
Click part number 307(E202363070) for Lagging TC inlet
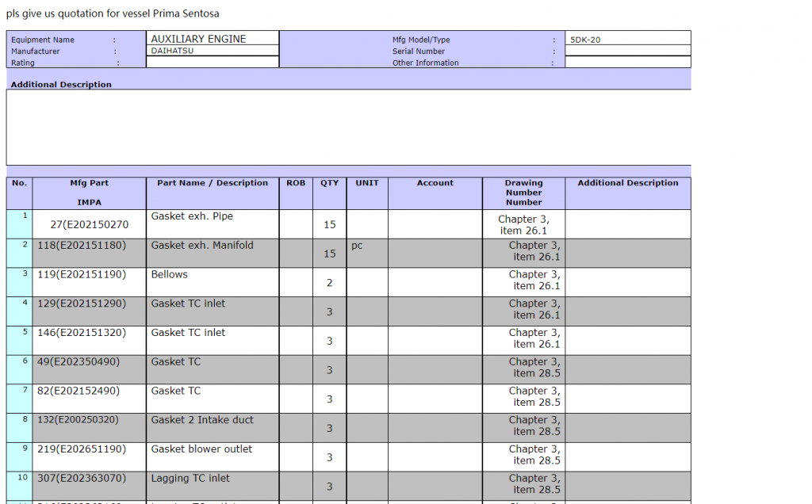click(x=82, y=479)
